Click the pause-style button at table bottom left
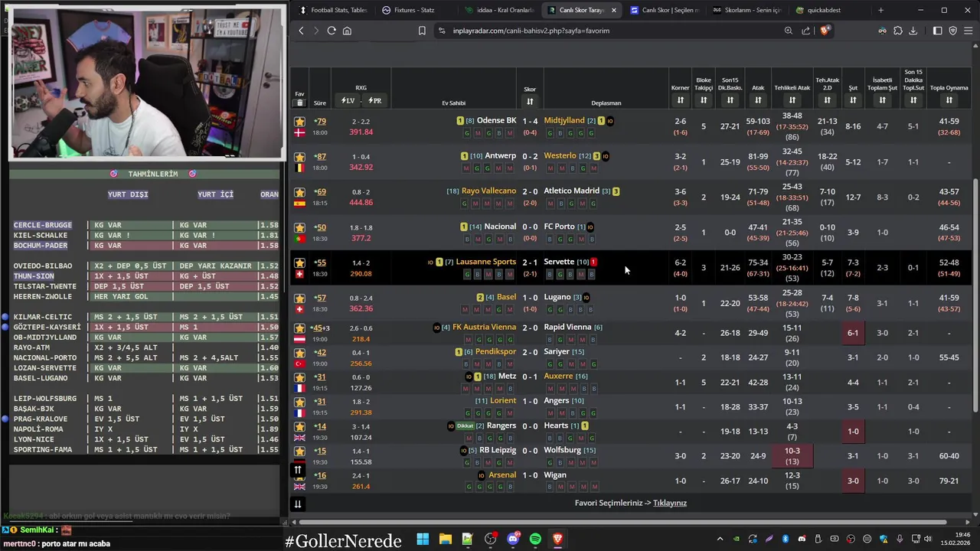The width and height of the screenshot is (980, 551). tap(298, 471)
